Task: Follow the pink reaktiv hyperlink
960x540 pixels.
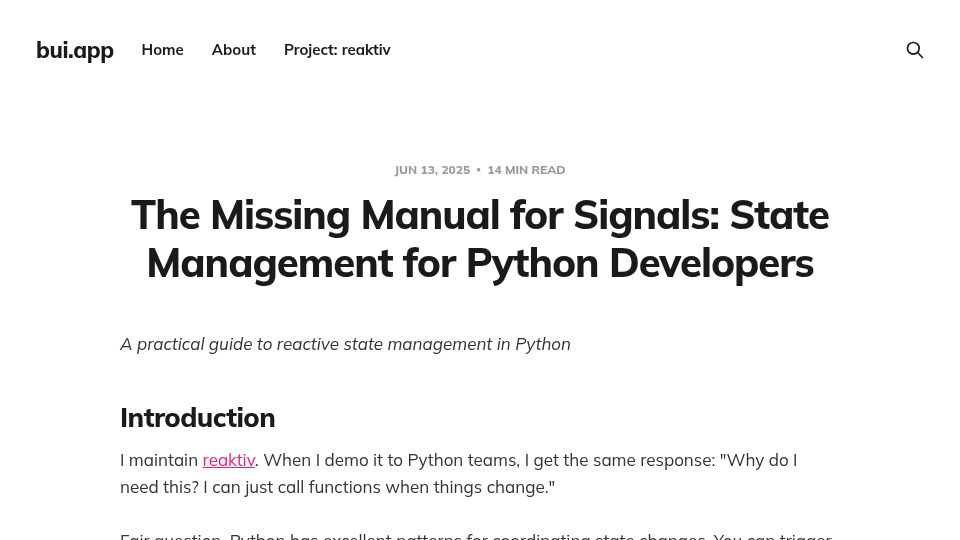Action: coord(228,460)
